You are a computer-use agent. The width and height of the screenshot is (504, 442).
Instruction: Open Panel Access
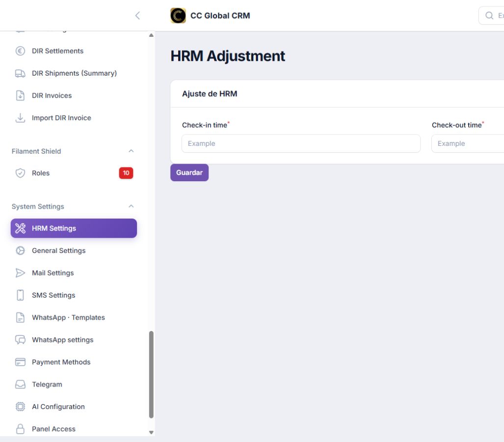click(74, 429)
